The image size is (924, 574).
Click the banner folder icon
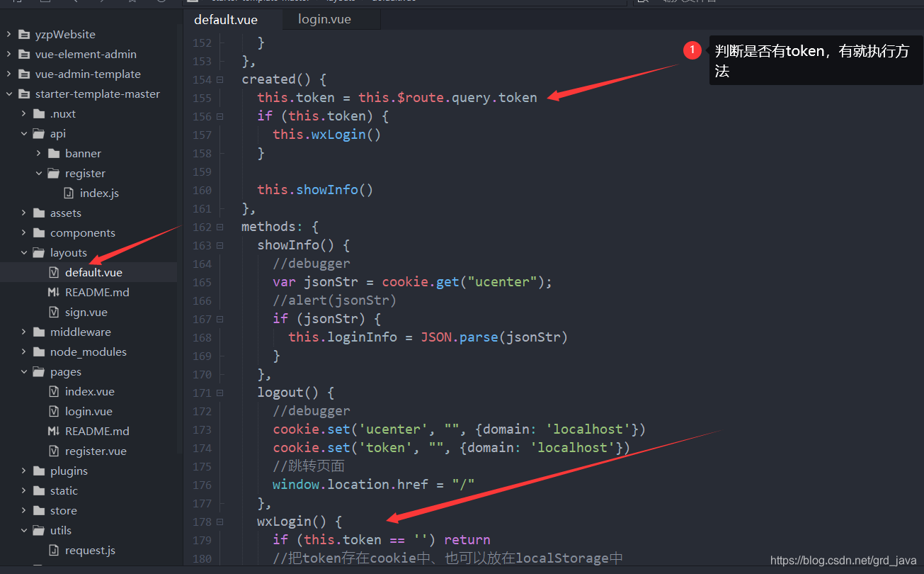54,153
